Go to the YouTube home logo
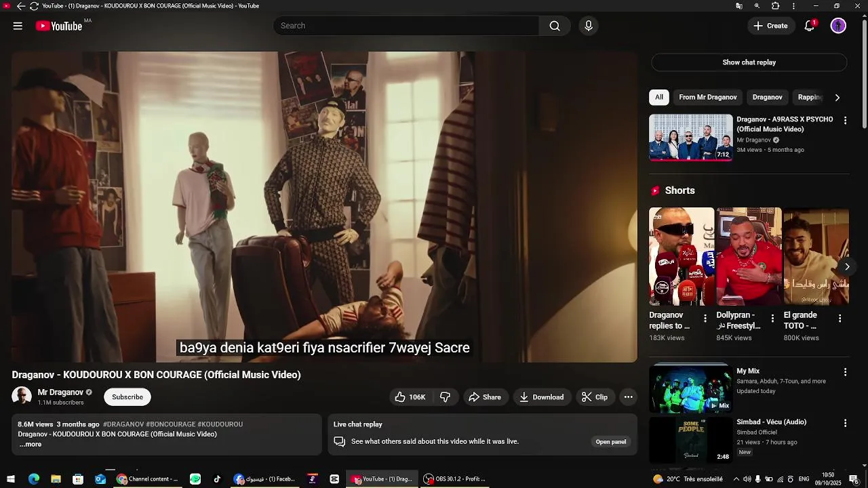 pos(59,26)
